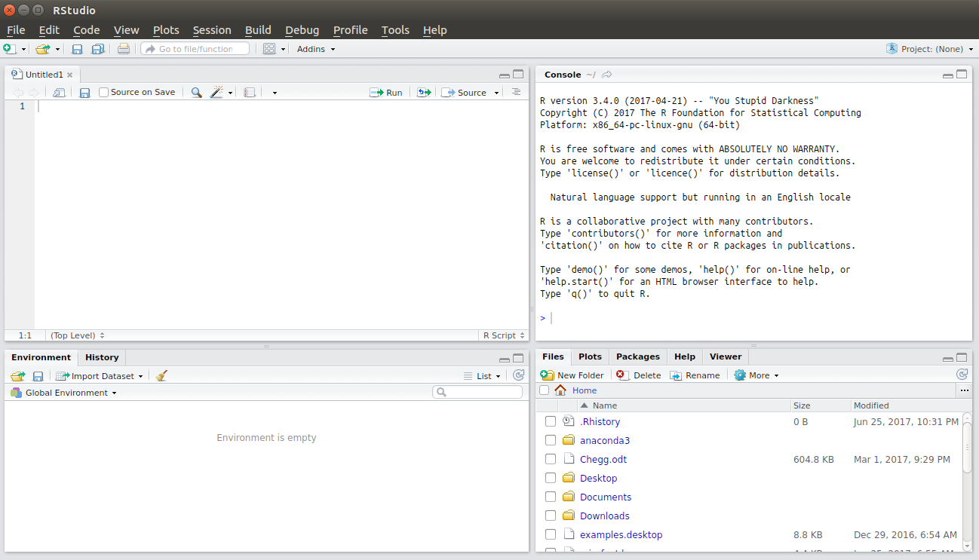This screenshot has width=979, height=560.
Task: Click the Go to file/function field
Action: [195, 49]
